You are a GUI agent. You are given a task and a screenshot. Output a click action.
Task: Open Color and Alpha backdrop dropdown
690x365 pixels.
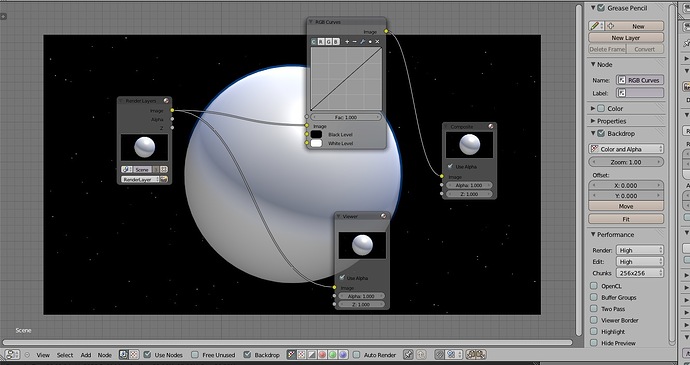coord(626,149)
